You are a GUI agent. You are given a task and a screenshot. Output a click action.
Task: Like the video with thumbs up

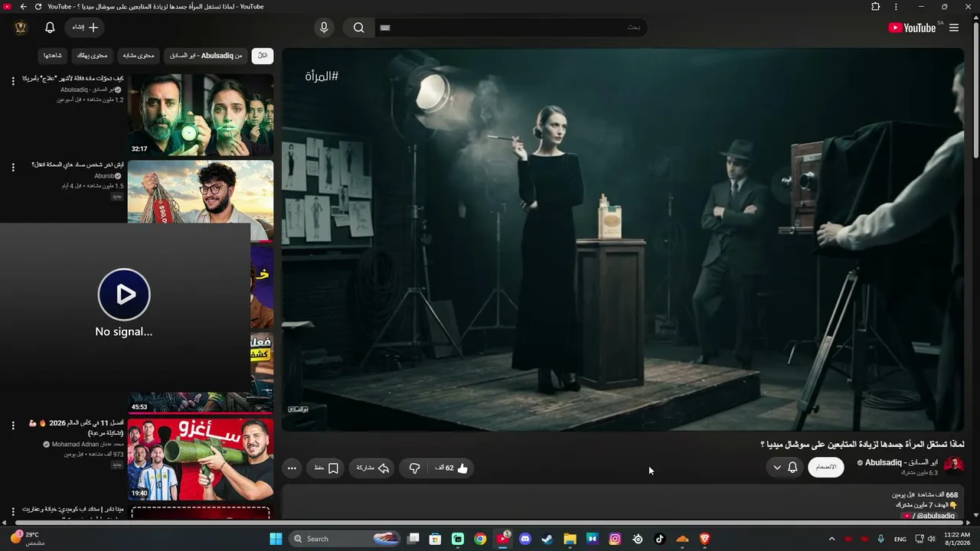(452, 468)
